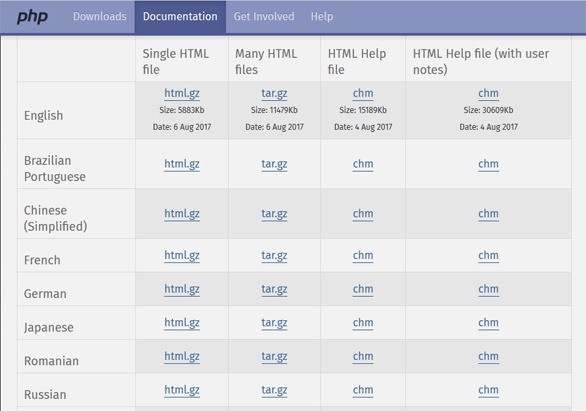Download English HTML Help chm file

click(x=363, y=93)
